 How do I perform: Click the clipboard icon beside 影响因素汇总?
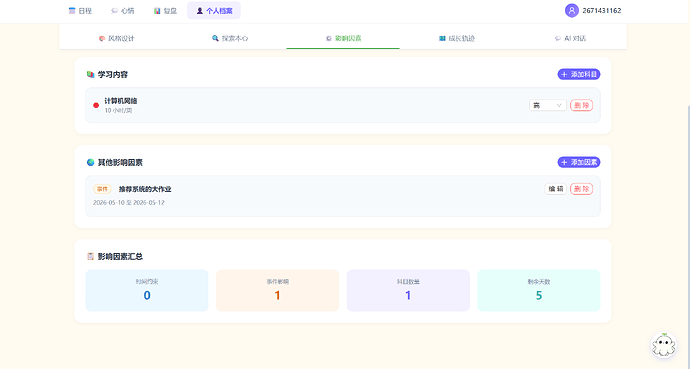[91, 256]
